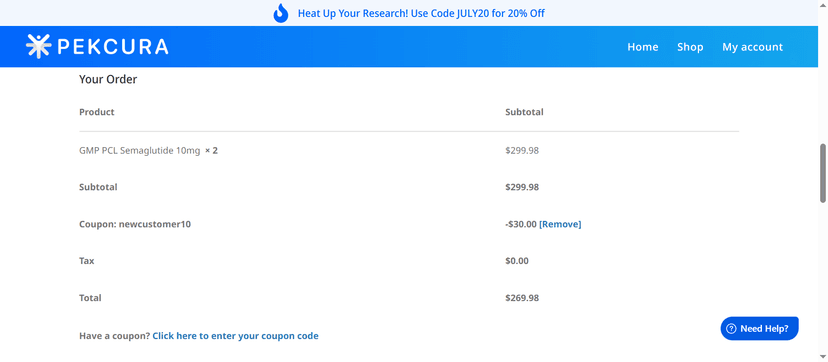The width and height of the screenshot is (828, 362).
Task: Click the Tax row label
Action: point(87,261)
